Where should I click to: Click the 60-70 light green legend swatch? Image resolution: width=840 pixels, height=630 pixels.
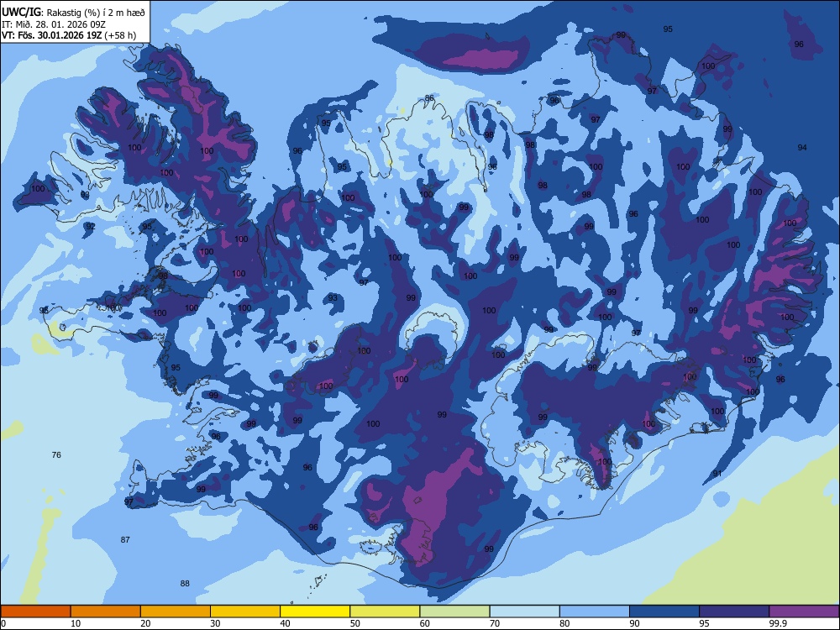[x=454, y=612]
